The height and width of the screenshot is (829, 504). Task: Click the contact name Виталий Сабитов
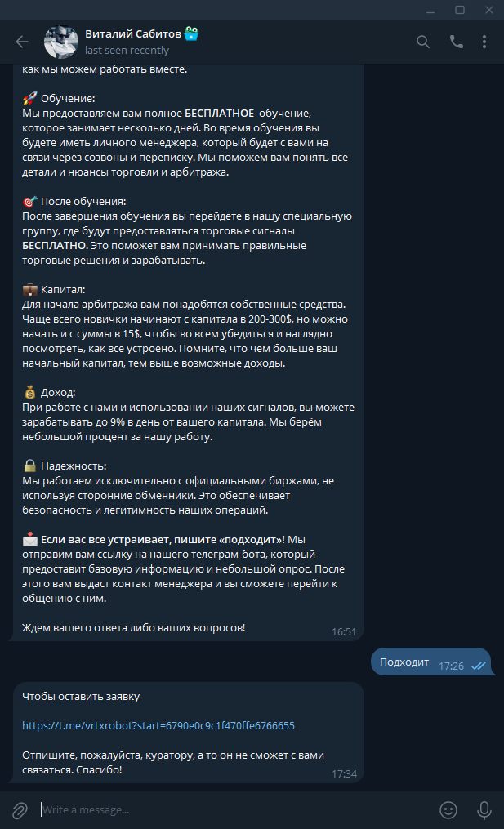tap(133, 33)
